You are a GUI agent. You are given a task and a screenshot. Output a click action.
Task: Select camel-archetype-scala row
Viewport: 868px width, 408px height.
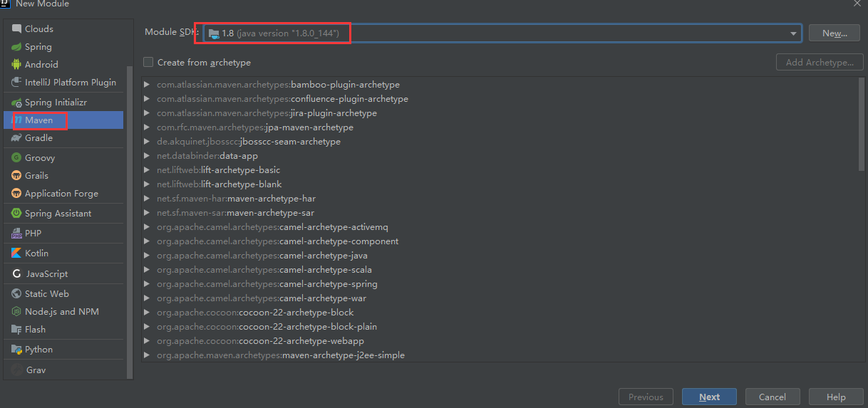(499, 270)
